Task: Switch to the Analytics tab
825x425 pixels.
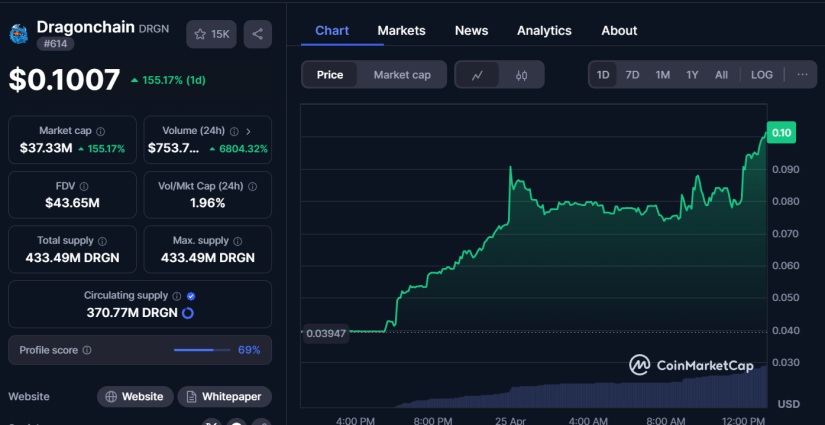Action: tap(544, 30)
